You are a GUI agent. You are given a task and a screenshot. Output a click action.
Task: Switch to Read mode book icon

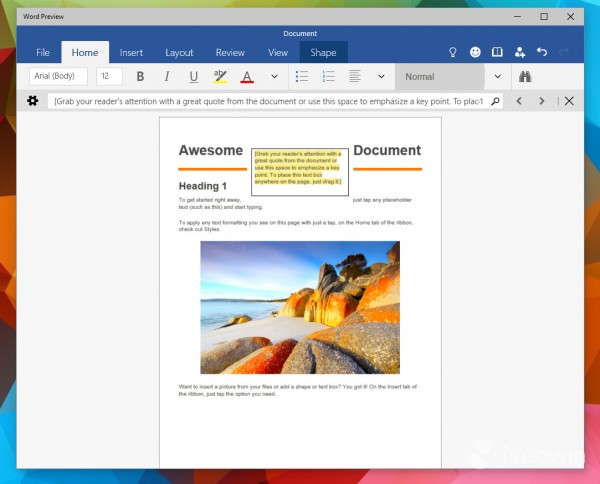click(x=497, y=52)
